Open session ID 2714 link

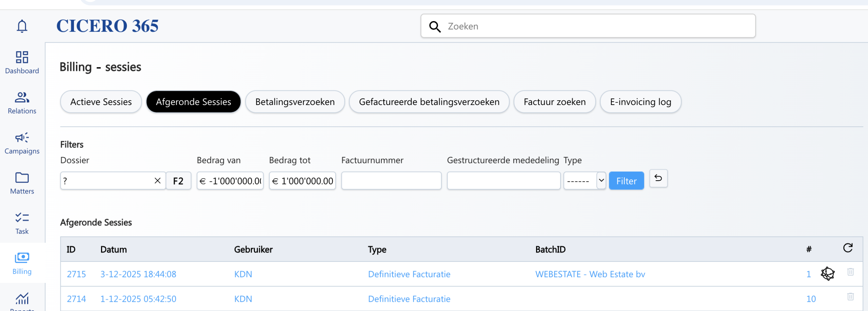pyautogui.click(x=76, y=299)
